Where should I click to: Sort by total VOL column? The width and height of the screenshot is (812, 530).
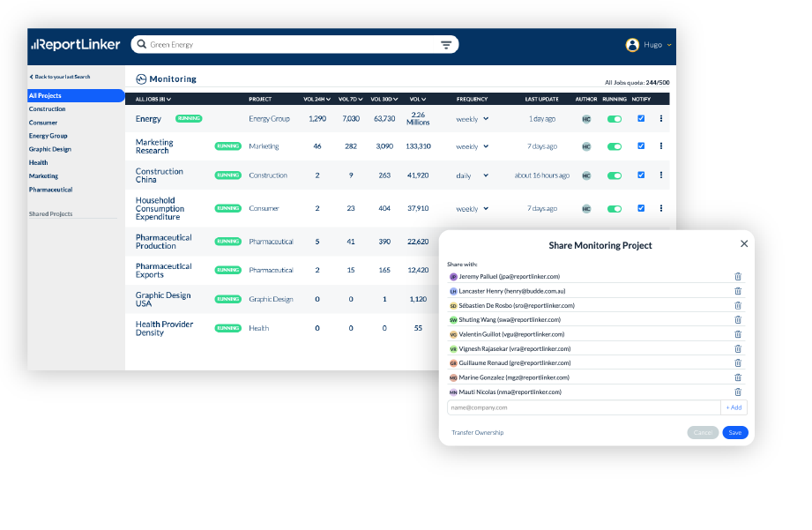pyautogui.click(x=418, y=99)
